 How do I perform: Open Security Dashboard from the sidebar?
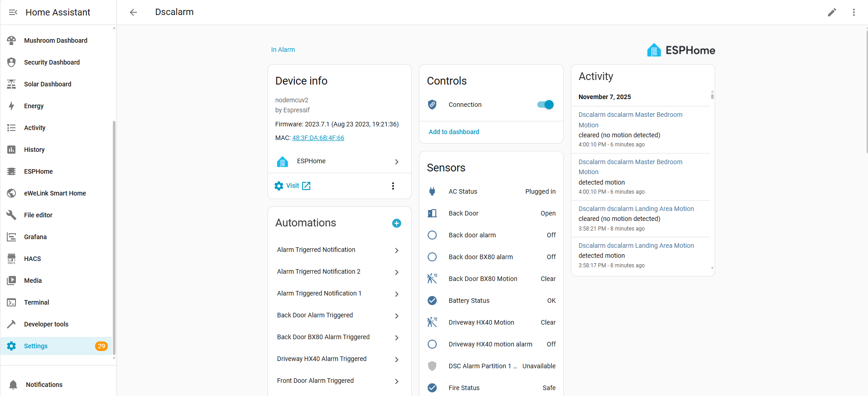[x=52, y=62]
